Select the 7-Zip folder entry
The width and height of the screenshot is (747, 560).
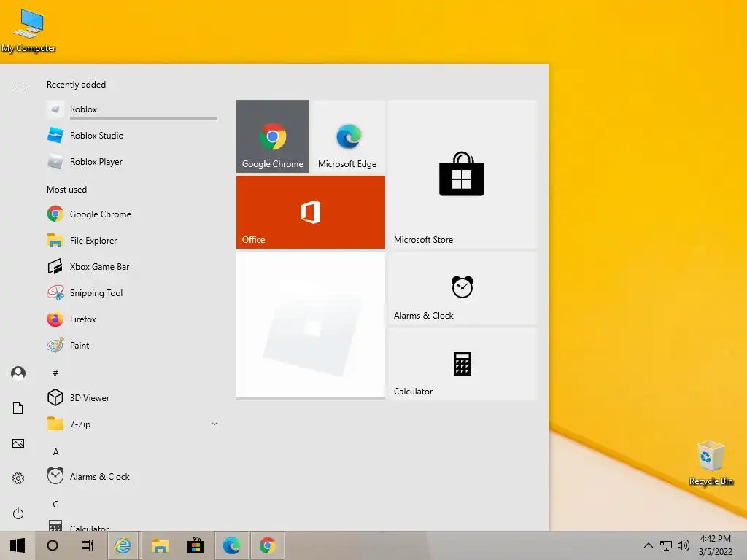[132, 424]
